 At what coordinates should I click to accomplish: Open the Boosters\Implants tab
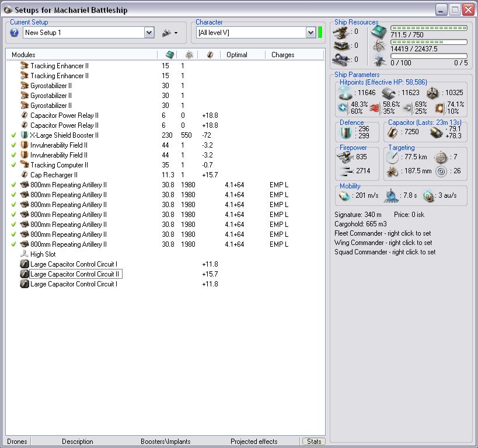tap(166, 442)
